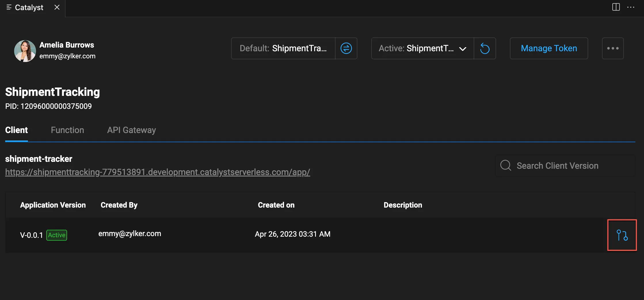Click the Amelia Burrows name text
Screen dimensions: 644x300
coord(67,45)
